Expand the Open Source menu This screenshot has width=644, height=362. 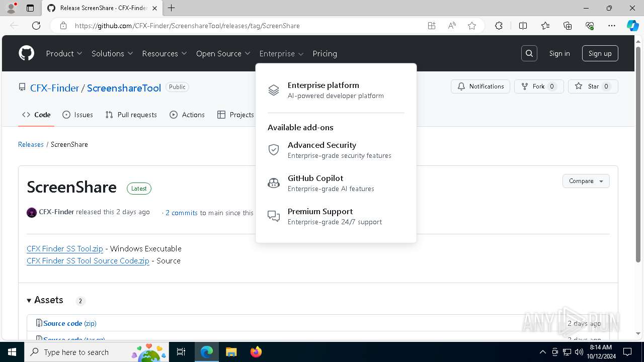click(223, 53)
